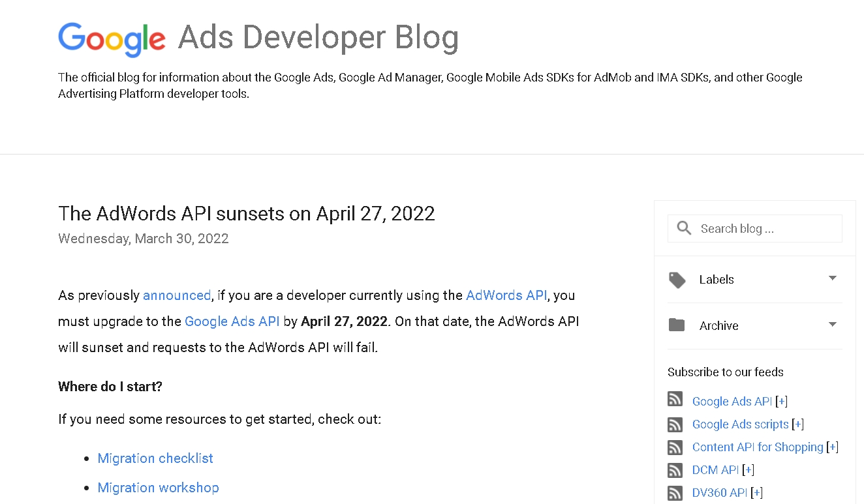
Task: Click the [+] next to DV360 API feed
Action: pyautogui.click(x=756, y=493)
